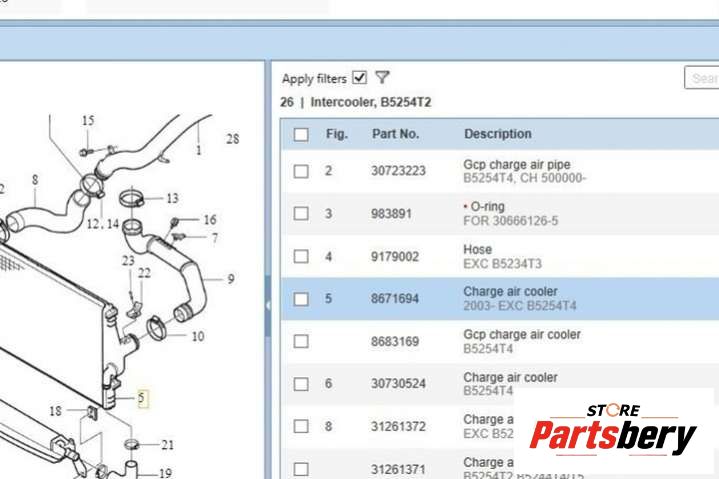The image size is (719, 479).
Task: Tick the select-all checkbox in table header
Action: (x=301, y=134)
